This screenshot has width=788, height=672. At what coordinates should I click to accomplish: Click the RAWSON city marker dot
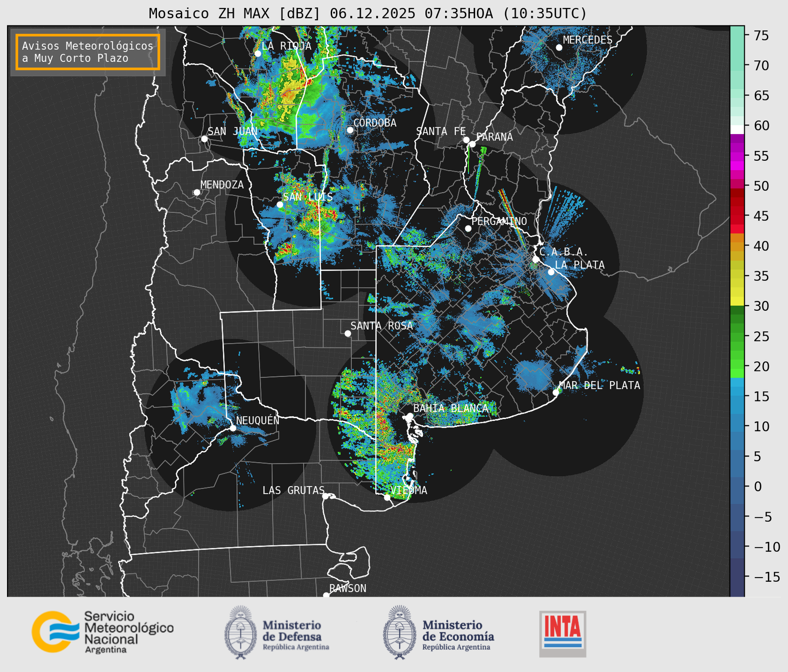click(x=326, y=595)
